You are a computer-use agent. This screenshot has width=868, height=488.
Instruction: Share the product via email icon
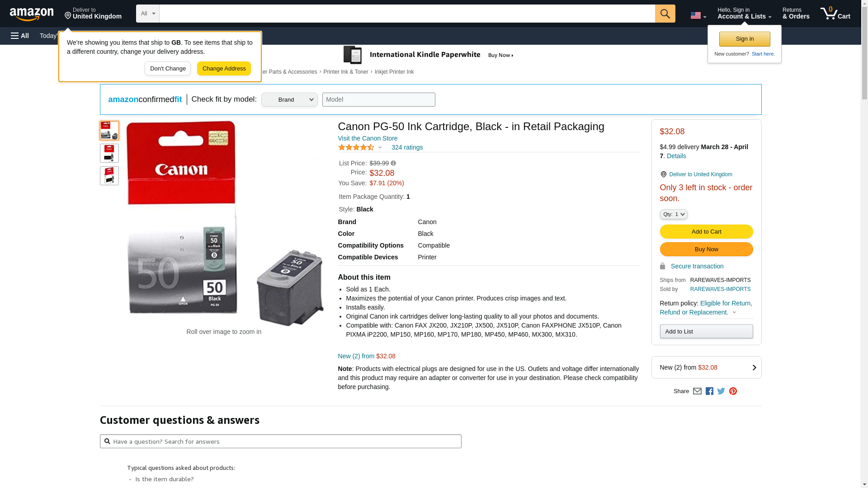click(697, 391)
